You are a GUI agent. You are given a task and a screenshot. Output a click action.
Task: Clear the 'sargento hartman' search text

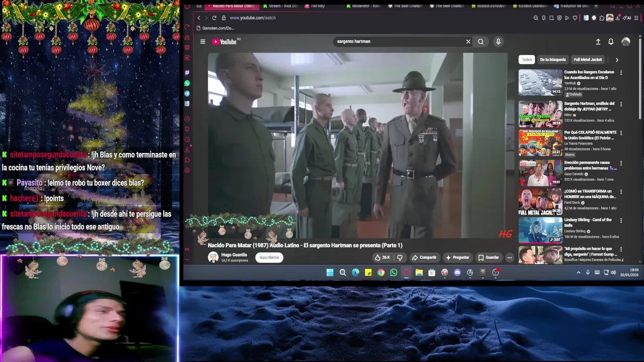pyautogui.click(x=468, y=42)
